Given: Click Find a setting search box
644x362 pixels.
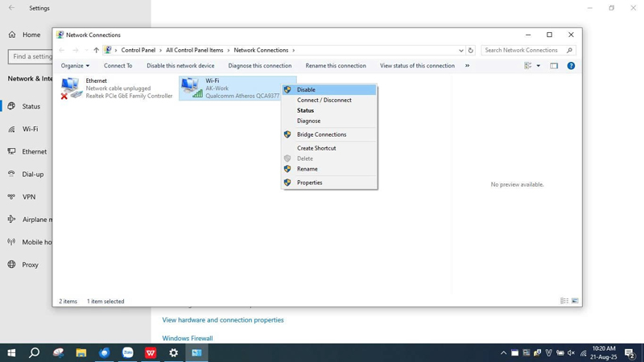Looking at the screenshot, I should click(31, 56).
